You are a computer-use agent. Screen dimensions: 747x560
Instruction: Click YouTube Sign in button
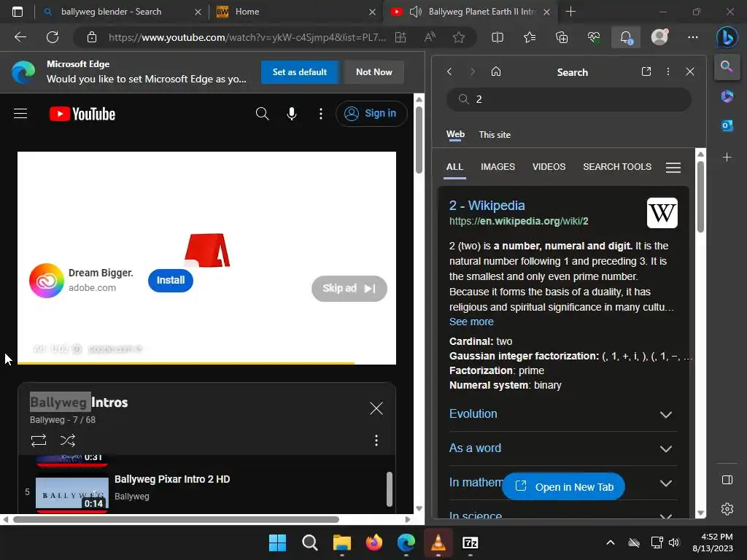pyautogui.click(x=371, y=113)
